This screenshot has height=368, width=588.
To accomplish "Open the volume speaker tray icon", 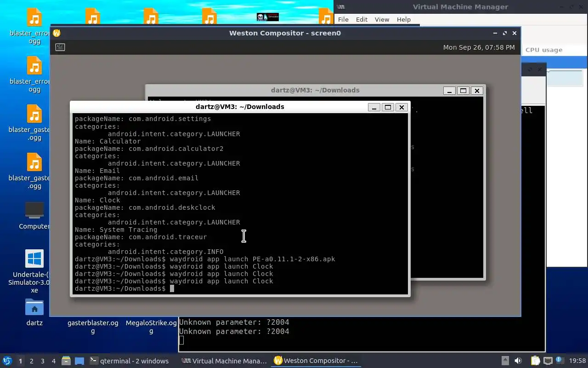I will 518,361.
